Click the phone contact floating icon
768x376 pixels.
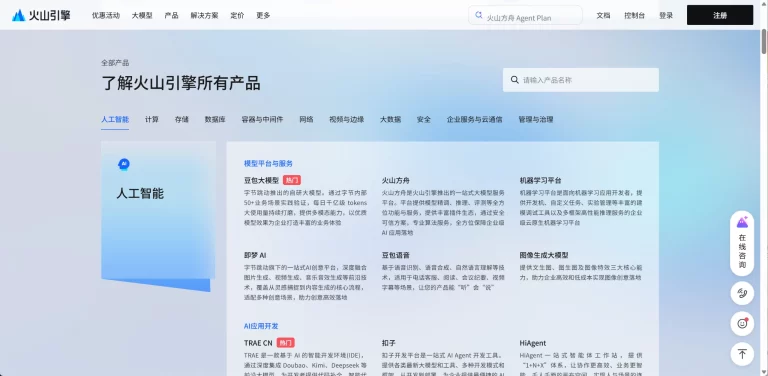[742, 294]
